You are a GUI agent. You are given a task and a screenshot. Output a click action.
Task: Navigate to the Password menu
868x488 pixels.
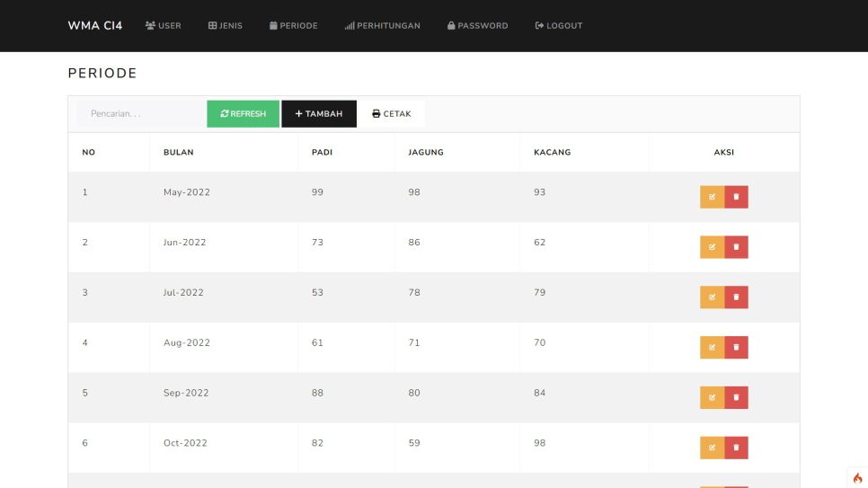(x=478, y=26)
